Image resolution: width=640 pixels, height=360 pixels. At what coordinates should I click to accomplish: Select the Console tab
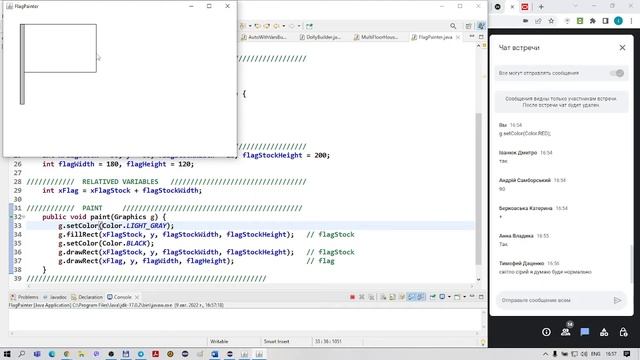[x=120, y=297]
